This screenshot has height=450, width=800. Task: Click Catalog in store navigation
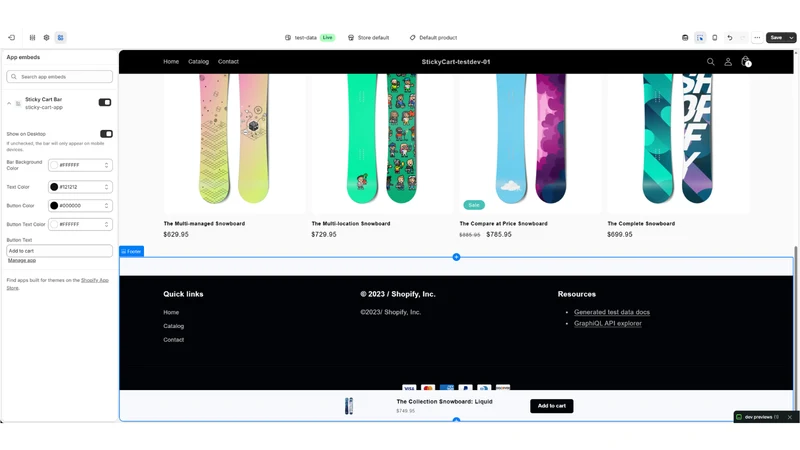(x=198, y=62)
